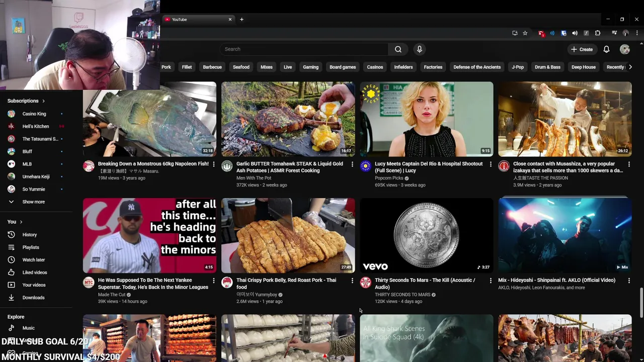
Task: Open Thirty Seconds To Mars vevo thumbnail
Action: click(x=427, y=235)
